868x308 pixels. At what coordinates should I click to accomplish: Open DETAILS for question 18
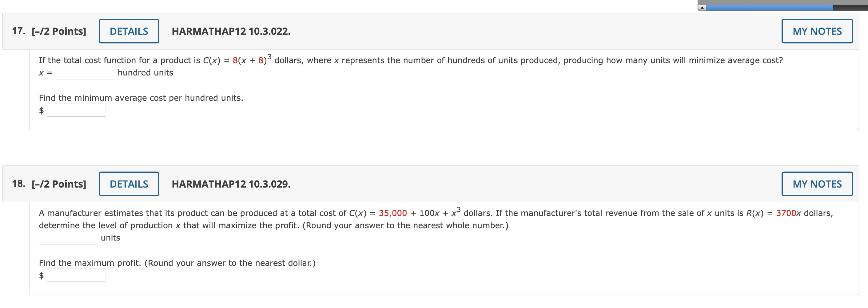128,184
